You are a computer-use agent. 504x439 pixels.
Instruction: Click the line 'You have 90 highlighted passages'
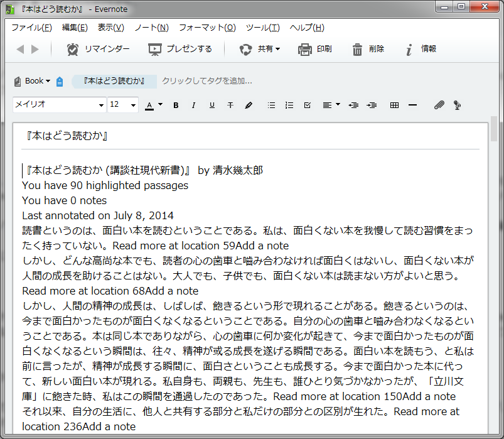tap(105, 185)
